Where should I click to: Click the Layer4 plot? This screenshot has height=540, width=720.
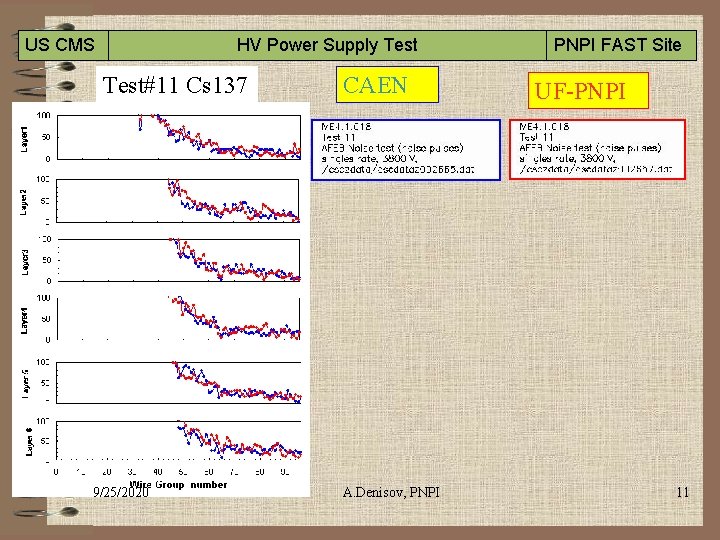point(179,319)
